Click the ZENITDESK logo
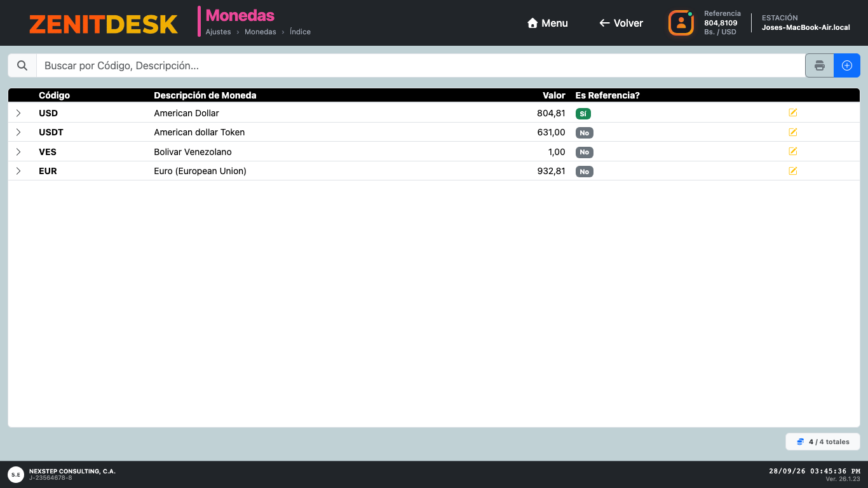 pyautogui.click(x=104, y=24)
